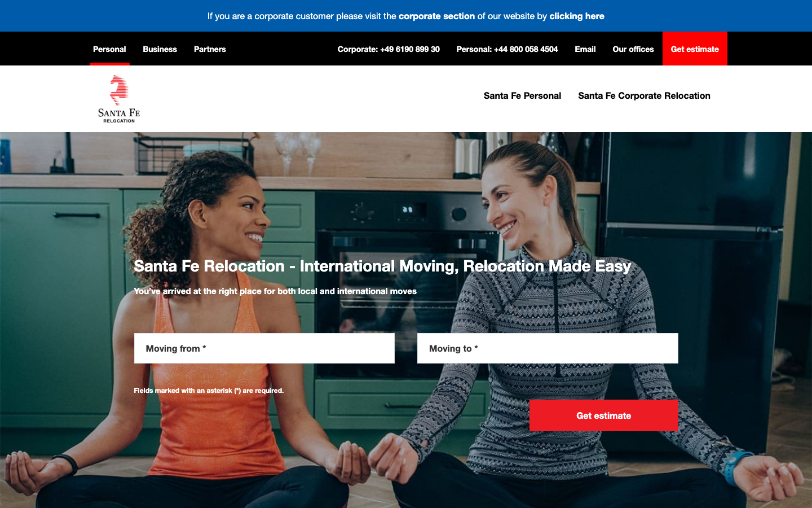812x508 pixels.
Task: Open the Personal tab
Action: (x=109, y=49)
